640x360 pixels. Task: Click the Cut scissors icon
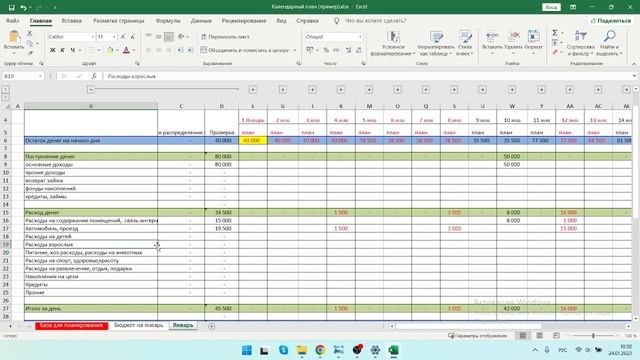coord(30,33)
